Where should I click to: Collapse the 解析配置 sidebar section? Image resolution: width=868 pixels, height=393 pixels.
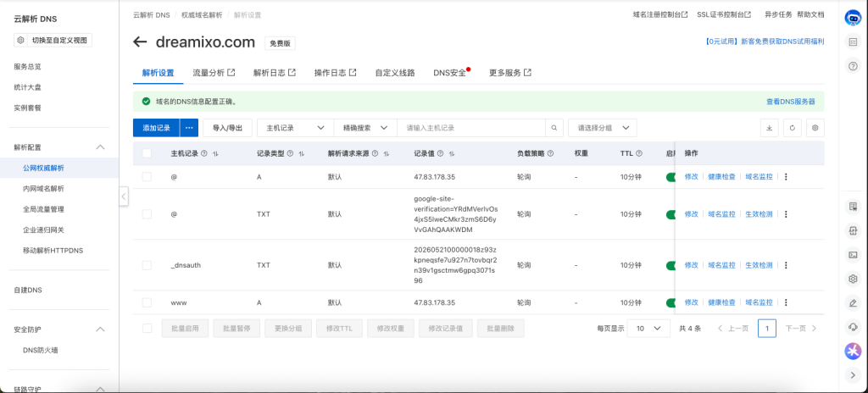pyautogui.click(x=100, y=147)
